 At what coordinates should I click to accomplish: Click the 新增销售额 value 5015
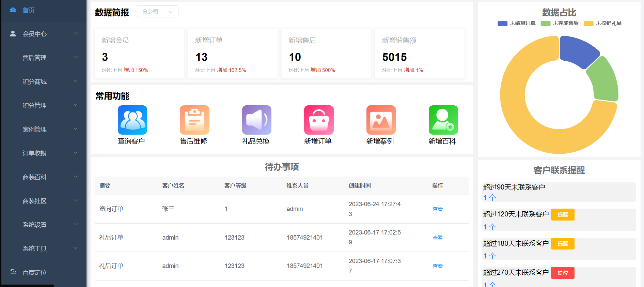pos(394,57)
